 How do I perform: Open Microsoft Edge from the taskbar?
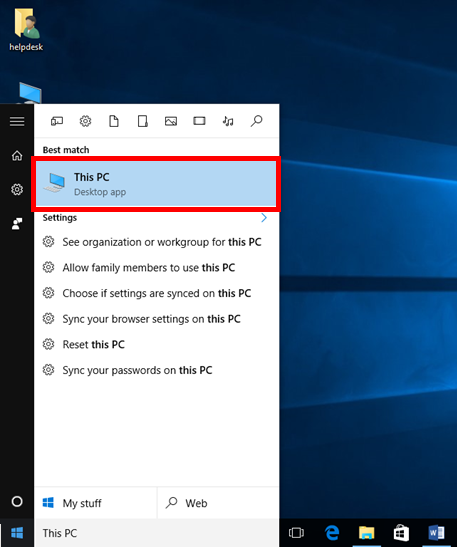pos(332,533)
